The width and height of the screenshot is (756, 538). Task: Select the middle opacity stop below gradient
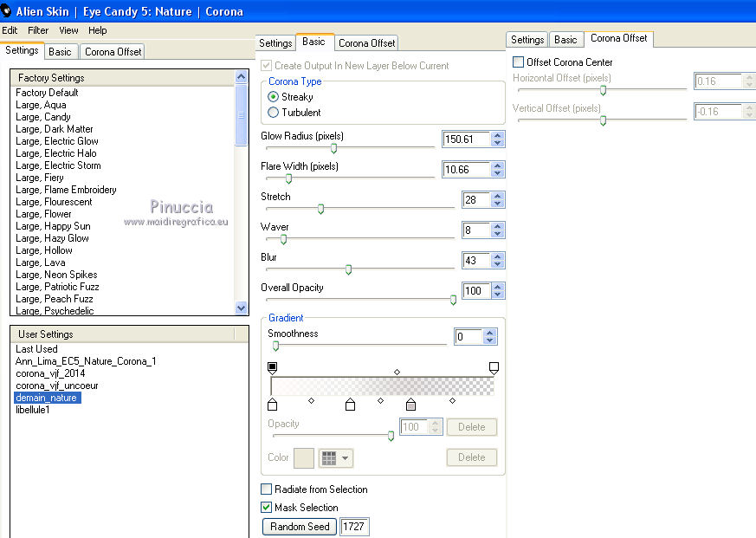pyautogui.click(x=351, y=405)
